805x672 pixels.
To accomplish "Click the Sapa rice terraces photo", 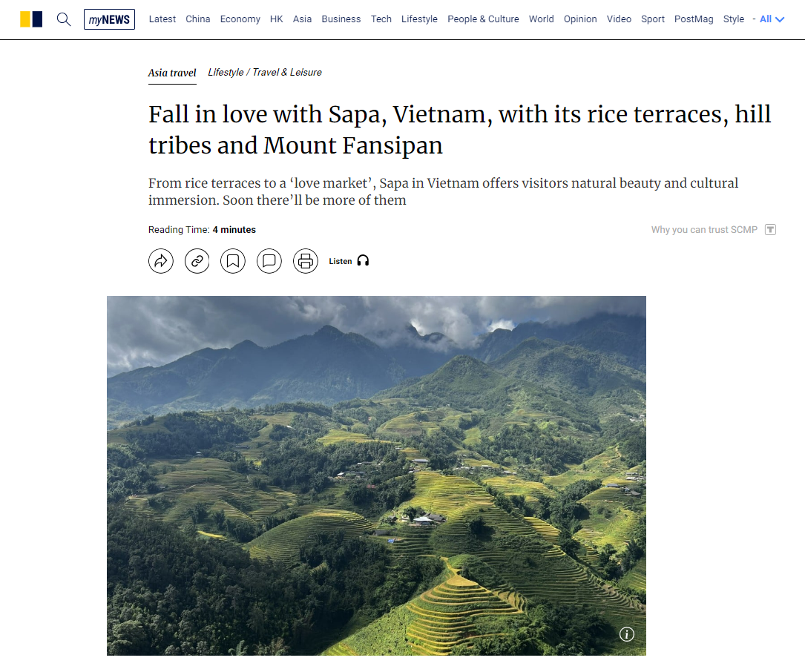I will click(x=376, y=475).
